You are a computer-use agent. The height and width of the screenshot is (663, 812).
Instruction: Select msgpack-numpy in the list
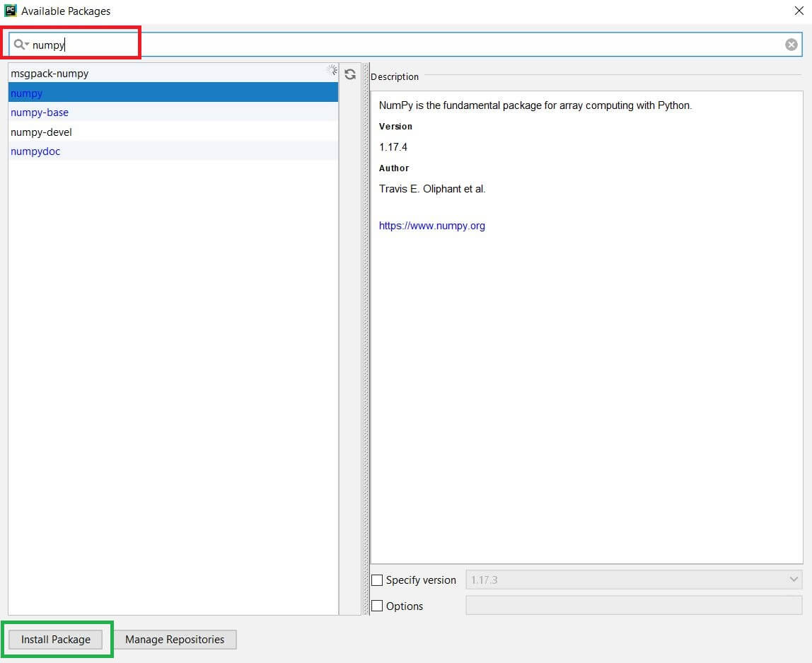coord(173,74)
